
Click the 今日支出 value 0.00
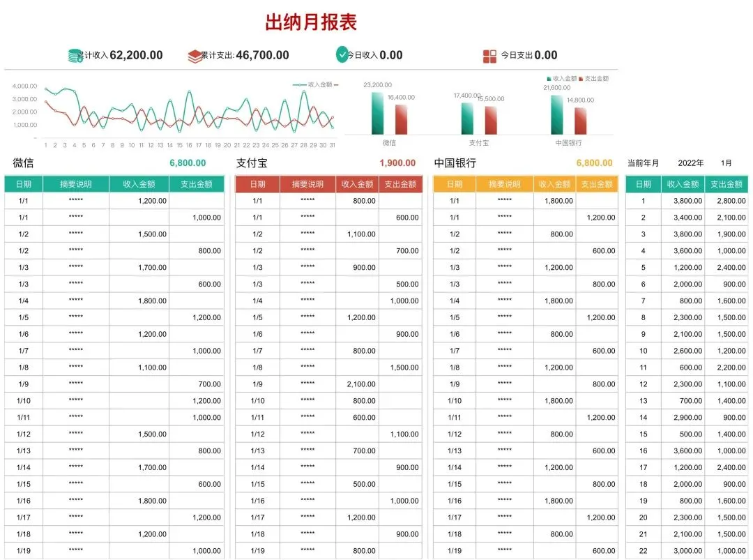coord(546,55)
